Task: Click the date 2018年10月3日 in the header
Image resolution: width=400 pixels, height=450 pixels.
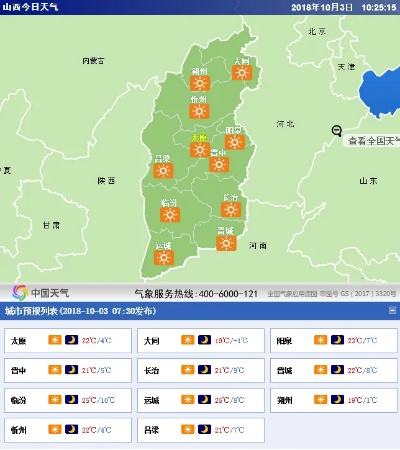Action: [322, 7]
